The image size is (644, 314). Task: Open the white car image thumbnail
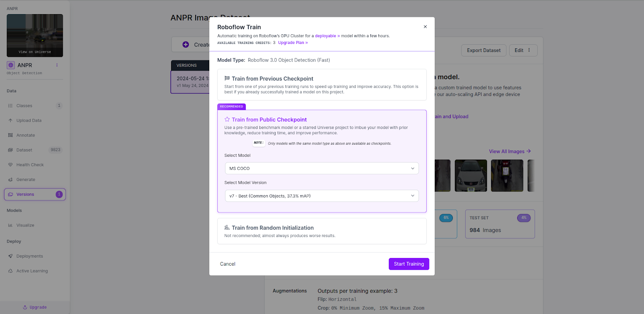coord(471,176)
